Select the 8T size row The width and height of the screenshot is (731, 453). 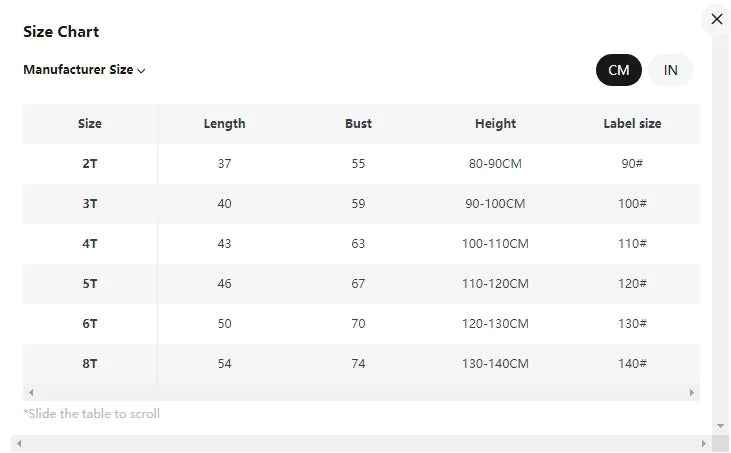pos(90,364)
